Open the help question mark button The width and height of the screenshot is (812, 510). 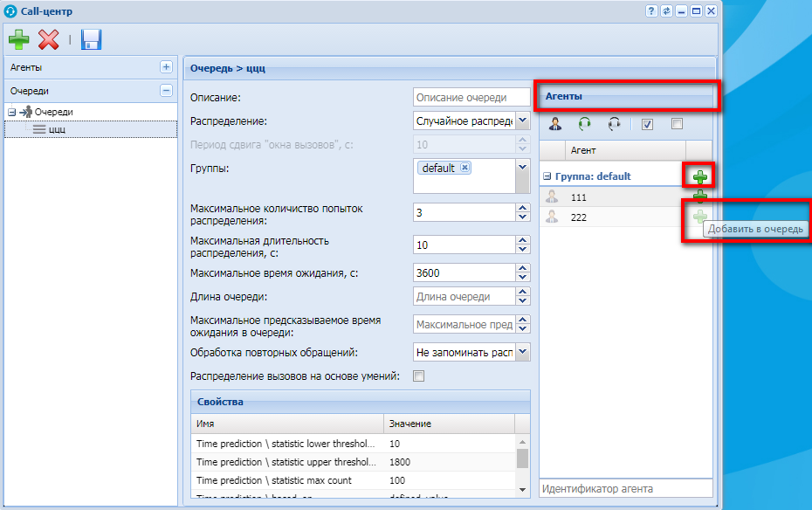coord(651,10)
